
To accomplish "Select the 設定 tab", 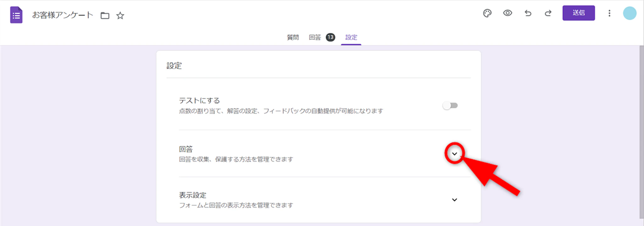I will pyautogui.click(x=351, y=37).
